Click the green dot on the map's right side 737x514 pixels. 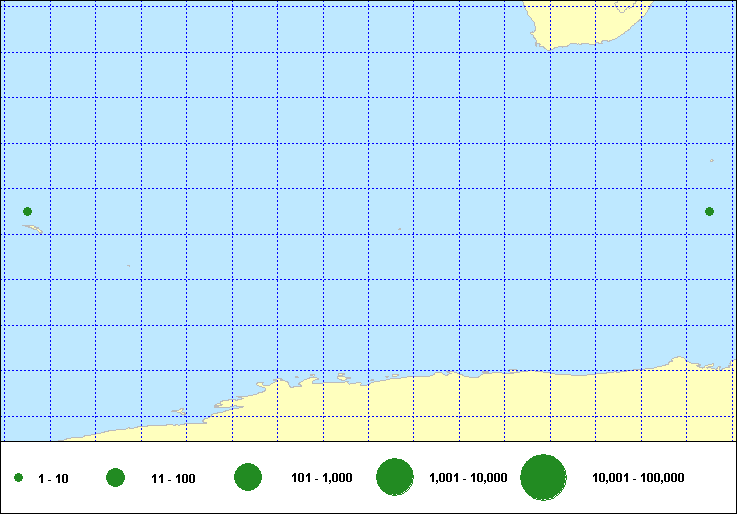[709, 211]
